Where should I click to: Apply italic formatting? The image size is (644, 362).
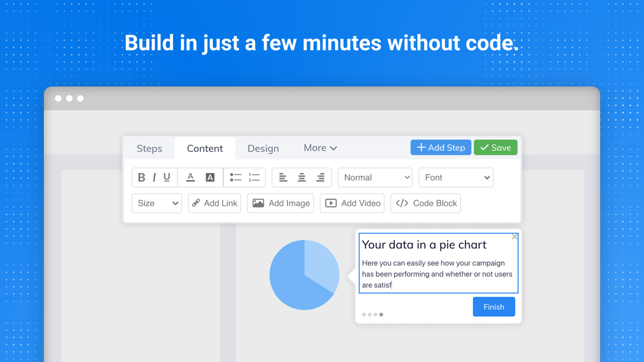(154, 177)
